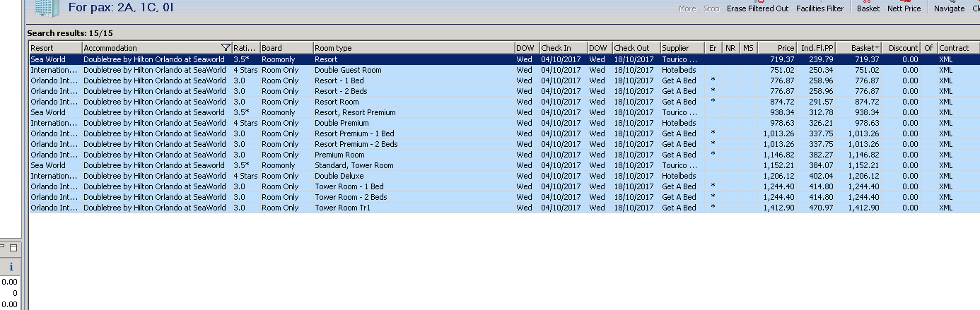The height and width of the screenshot is (310, 980).
Task: Maximize the left side panel
Action: [13, 248]
